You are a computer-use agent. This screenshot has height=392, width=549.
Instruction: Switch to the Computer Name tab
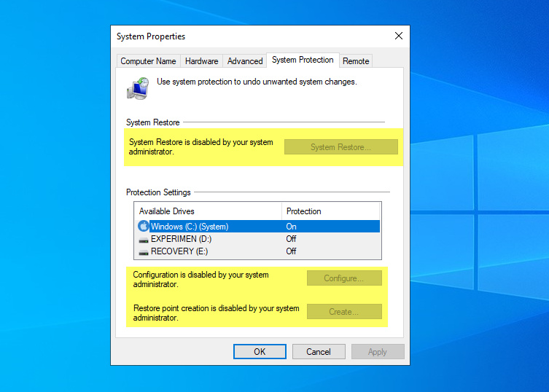(148, 61)
